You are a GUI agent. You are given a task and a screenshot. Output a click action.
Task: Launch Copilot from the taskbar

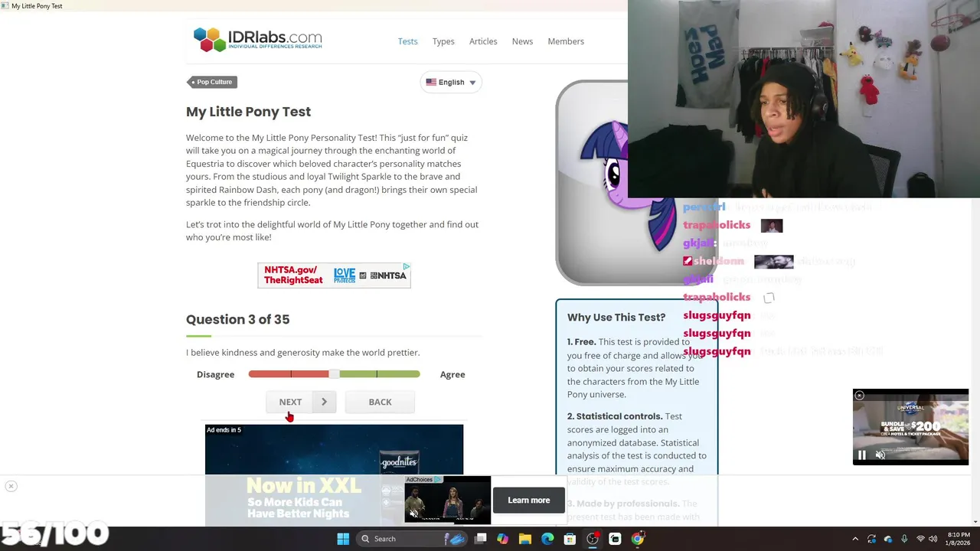[x=502, y=539]
